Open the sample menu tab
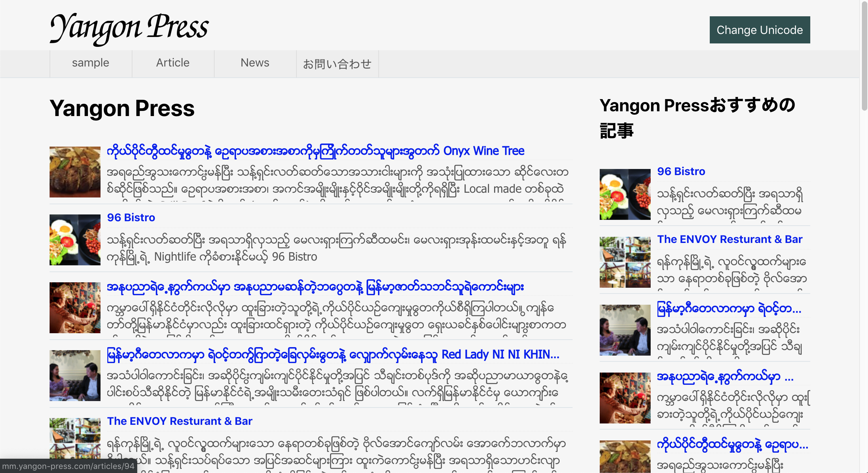Image resolution: width=868 pixels, height=473 pixels. tap(91, 63)
